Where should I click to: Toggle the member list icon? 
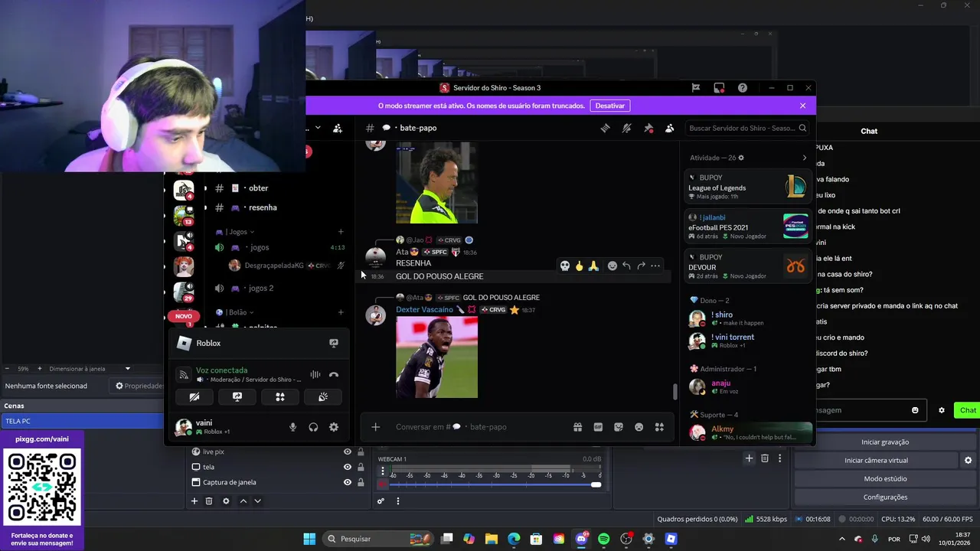(x=670, y=128)
